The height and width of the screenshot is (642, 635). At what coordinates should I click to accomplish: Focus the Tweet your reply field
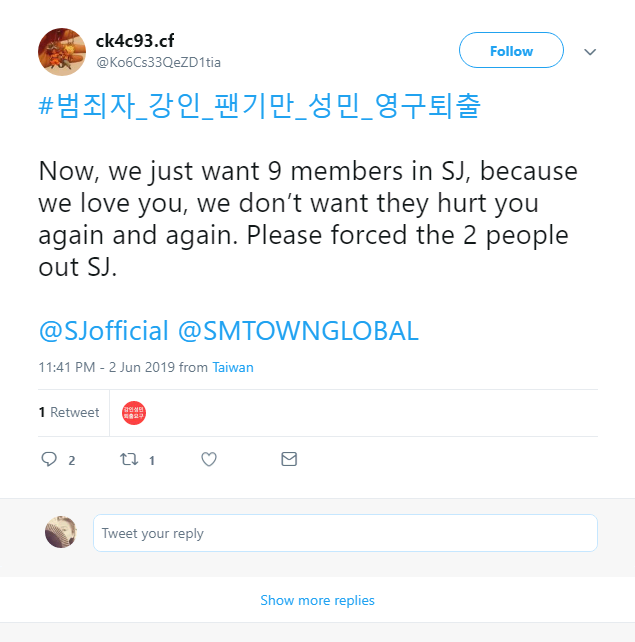pos(345,533)
